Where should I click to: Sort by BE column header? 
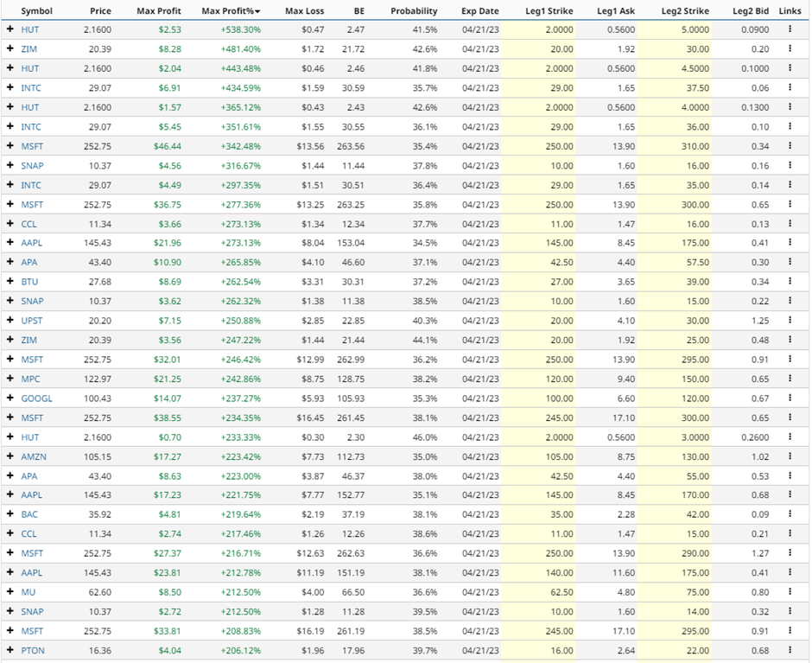click(x=359, y=11)
